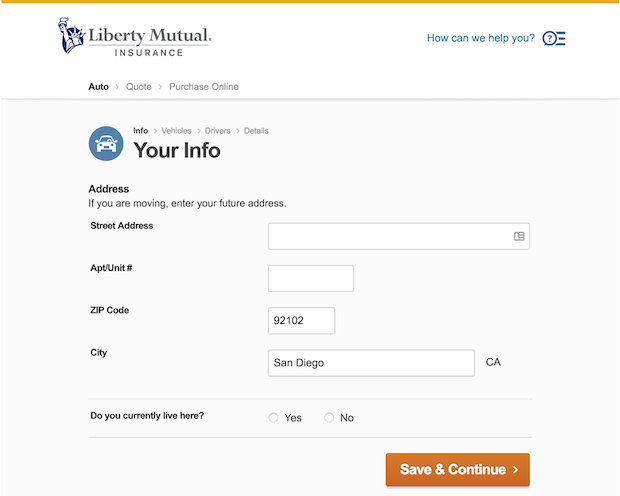
Task: Open the Purchase Online breadcrumb step
Action: [x=204, y=87]
